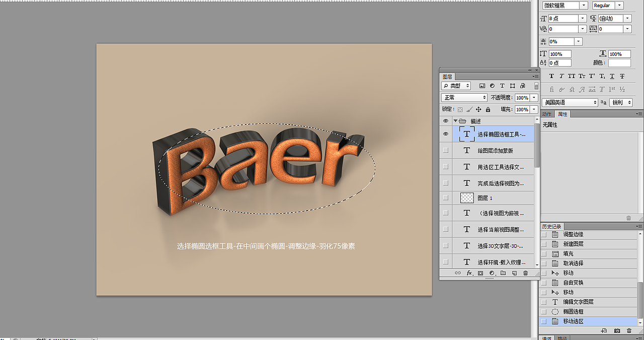
Task: Toggle lock image pixels brush icon
Action: pyautogui.click(x=469, y=109)
